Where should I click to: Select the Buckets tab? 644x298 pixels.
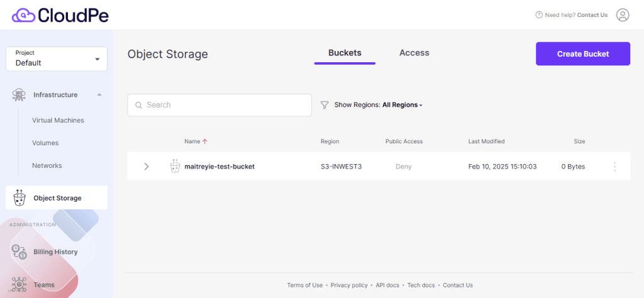[345, 53]
